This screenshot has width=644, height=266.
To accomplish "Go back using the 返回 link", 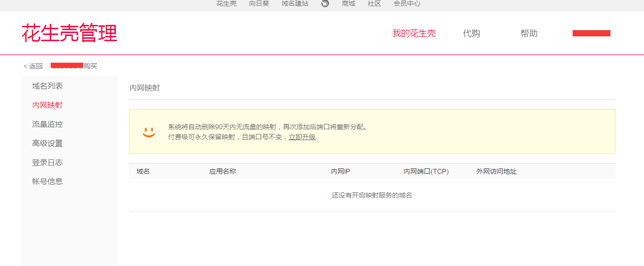I will [x=33, y=66].
